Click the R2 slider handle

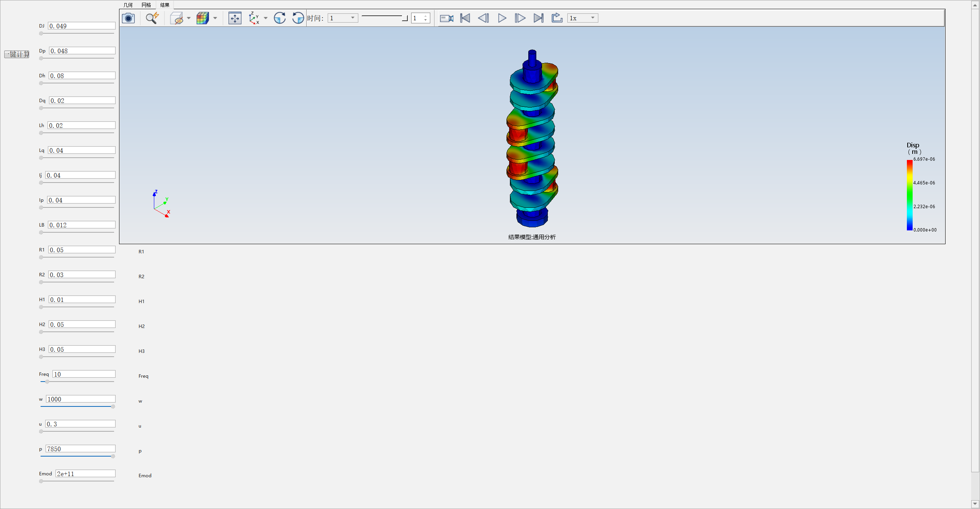pyautogui.click(x=41, y=282)
